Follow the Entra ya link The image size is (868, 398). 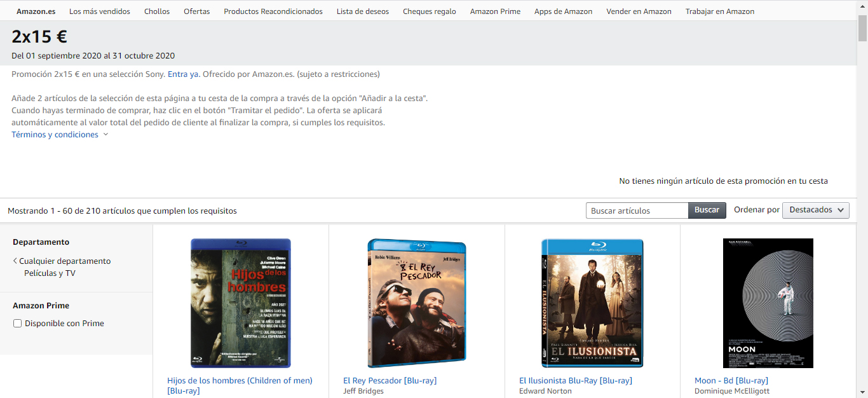183,74
